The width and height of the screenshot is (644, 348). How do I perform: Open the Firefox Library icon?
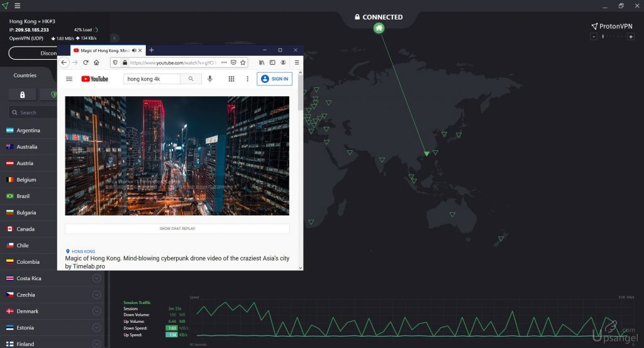pyautogui.click(x=262, y=62)
